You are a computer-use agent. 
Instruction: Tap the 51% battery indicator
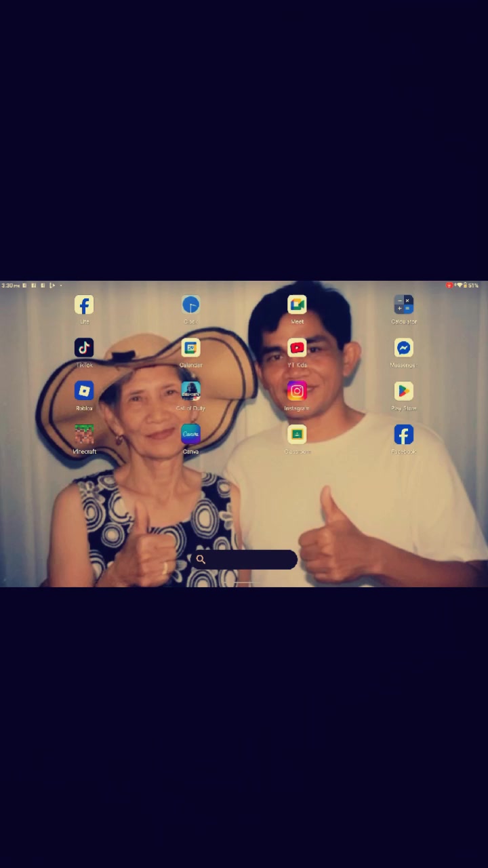pos(473,285)
